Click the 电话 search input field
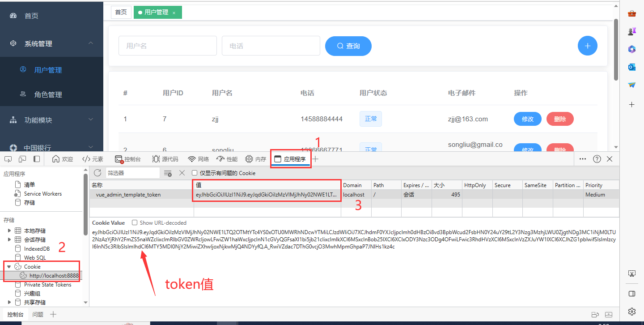This screenshot has height=325, width=644. [271, 46]
